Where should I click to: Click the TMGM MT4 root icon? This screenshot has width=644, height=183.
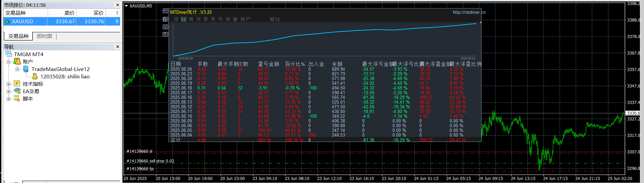[x=9, y=54]
